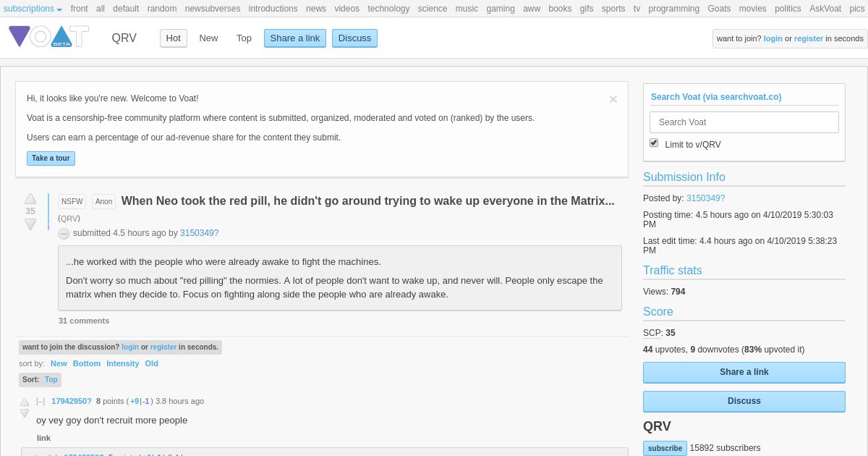Click sidebar Discuss button

click(x=744, y=401)
